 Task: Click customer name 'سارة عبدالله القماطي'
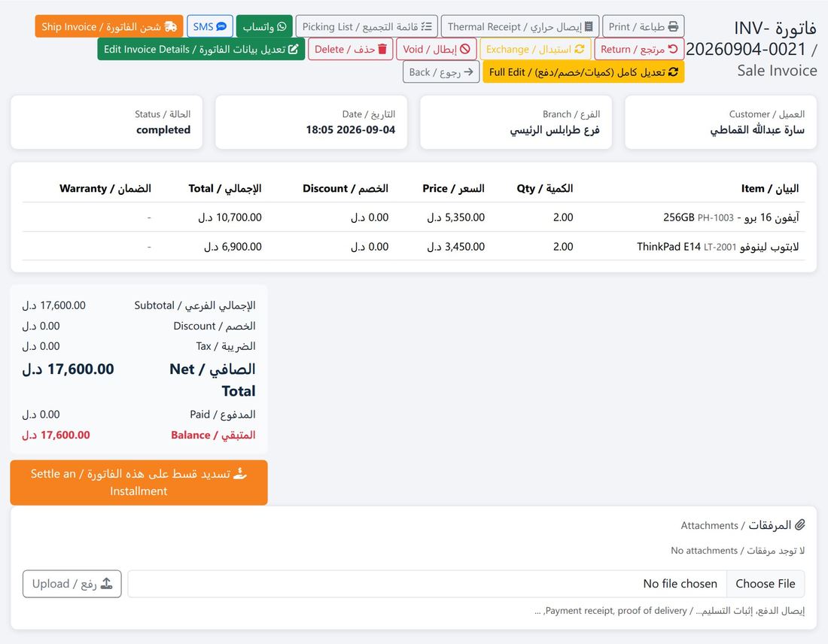coord(757,130)
